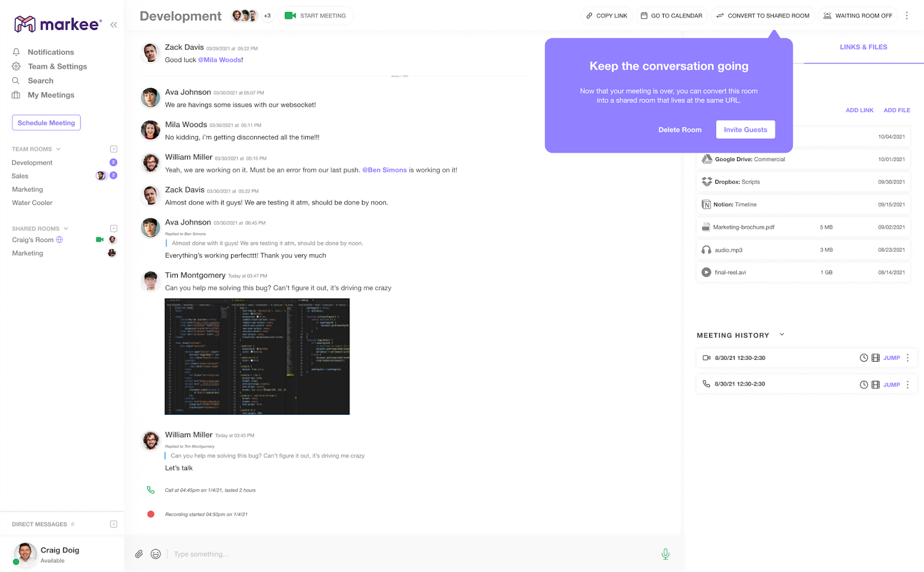This screenshot has width=924, height=572.
Task: Open the Google Drive Commercial link
Action: pos(803,159)
